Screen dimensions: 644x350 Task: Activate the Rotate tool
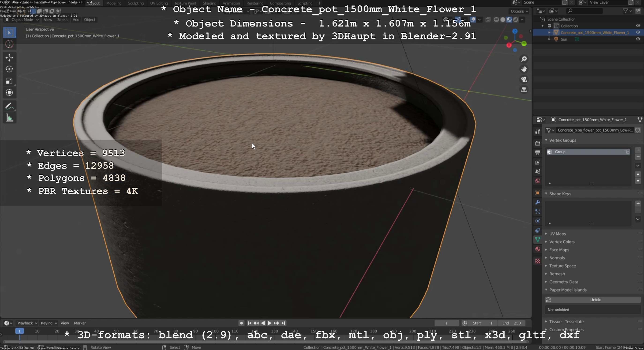[9, 69]
